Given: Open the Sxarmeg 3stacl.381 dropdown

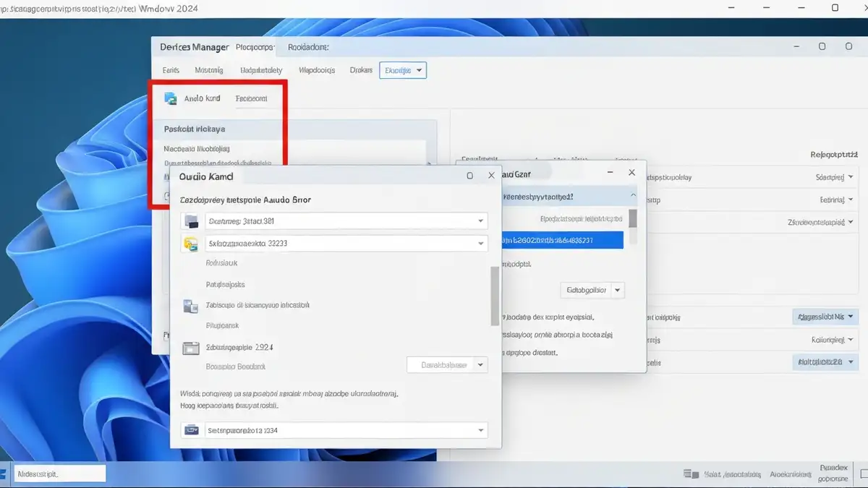Looking at the screenshot, I should 480,221.
